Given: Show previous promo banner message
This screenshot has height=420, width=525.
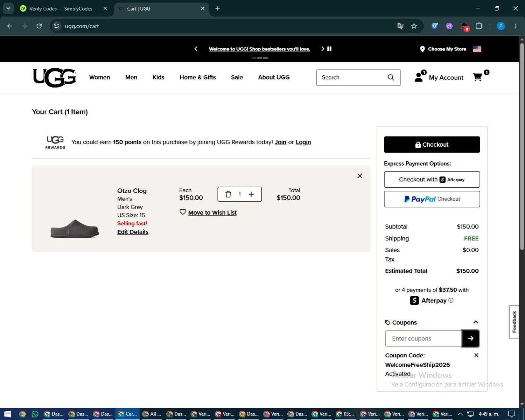Looking at the screenshot, I should [x=196, y=49].
